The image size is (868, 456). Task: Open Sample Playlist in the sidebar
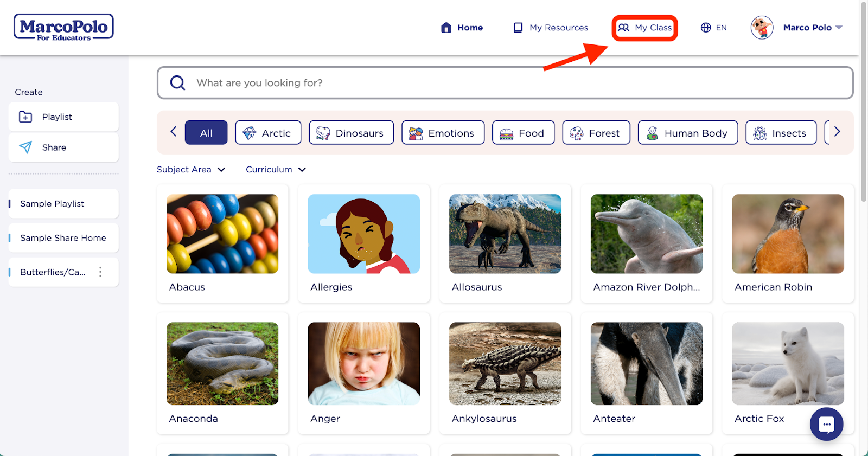coord(63,203)
